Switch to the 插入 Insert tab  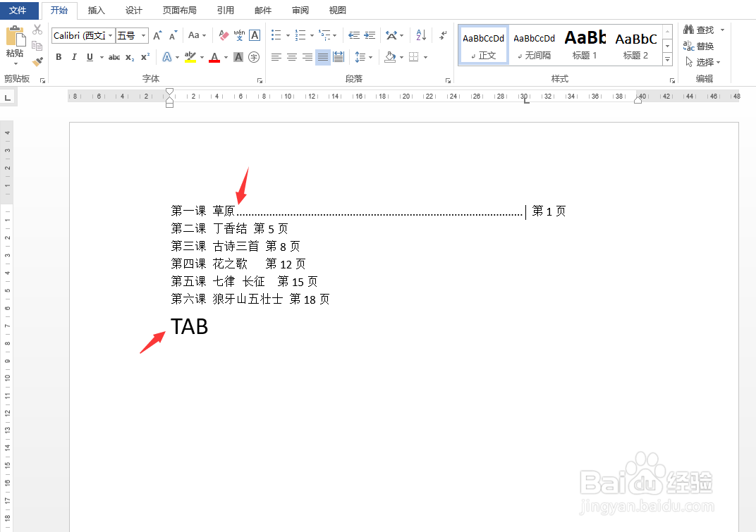(97, 10)
